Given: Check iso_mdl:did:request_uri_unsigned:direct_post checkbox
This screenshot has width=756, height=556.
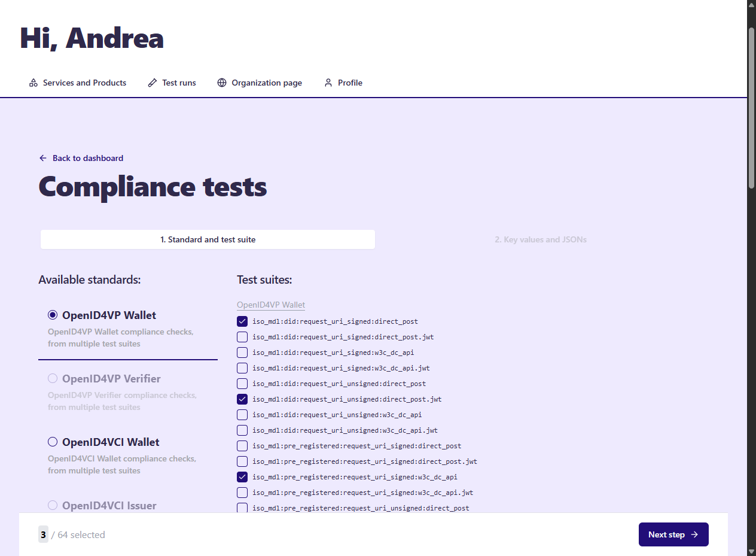Looking at the screenshot, I should (x=242, y=384).
